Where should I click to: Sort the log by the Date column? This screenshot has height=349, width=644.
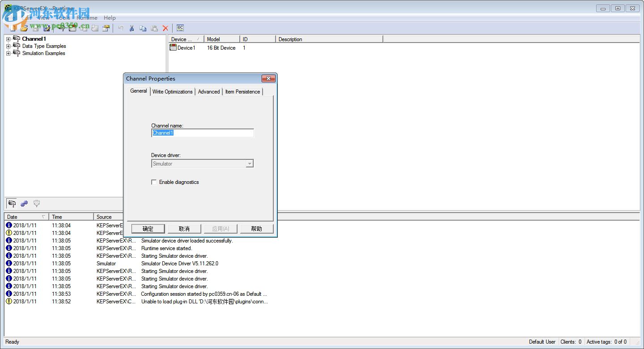26,217
